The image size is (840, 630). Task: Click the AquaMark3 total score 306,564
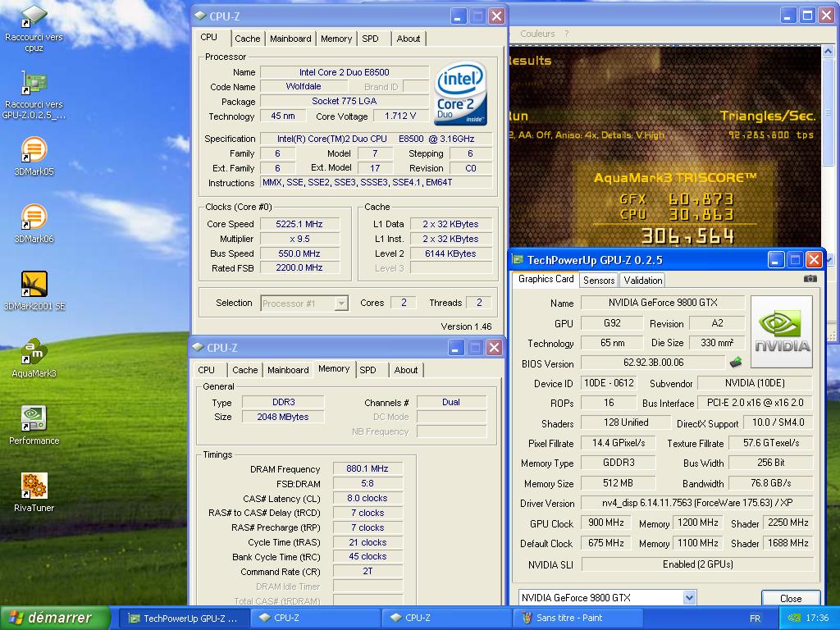[x=687, y=235]
